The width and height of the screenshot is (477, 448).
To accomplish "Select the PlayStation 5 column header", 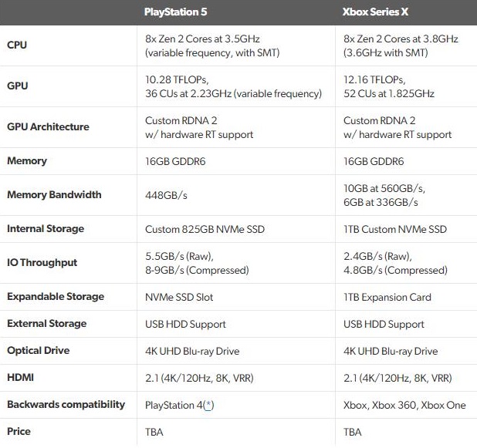I will click(175, 12).
